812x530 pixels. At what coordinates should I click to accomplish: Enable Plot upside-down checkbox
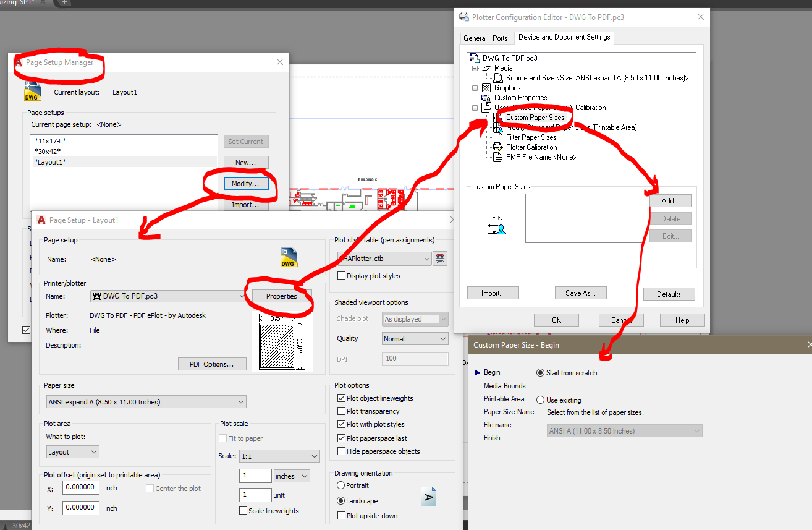tap(342, 516)
